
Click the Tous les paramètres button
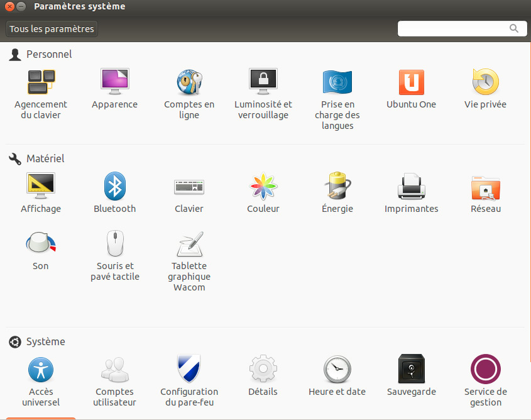coord(52,29)
